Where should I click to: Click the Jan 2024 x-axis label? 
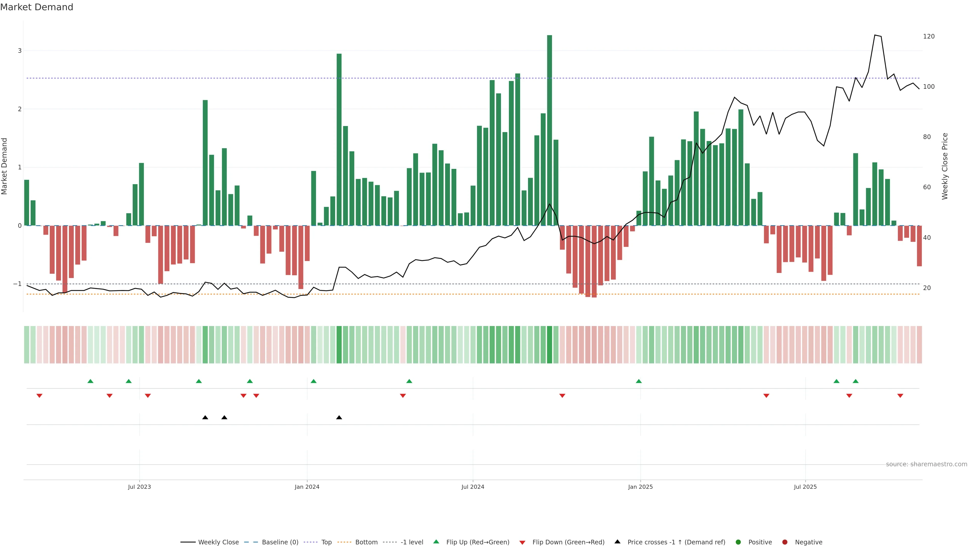pyautogui.click(x=307, y=487)
